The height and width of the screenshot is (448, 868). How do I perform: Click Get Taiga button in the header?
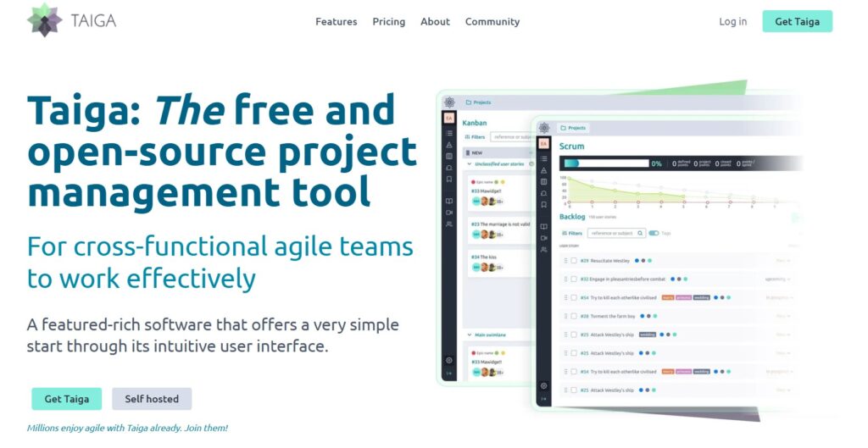(797, 21)
